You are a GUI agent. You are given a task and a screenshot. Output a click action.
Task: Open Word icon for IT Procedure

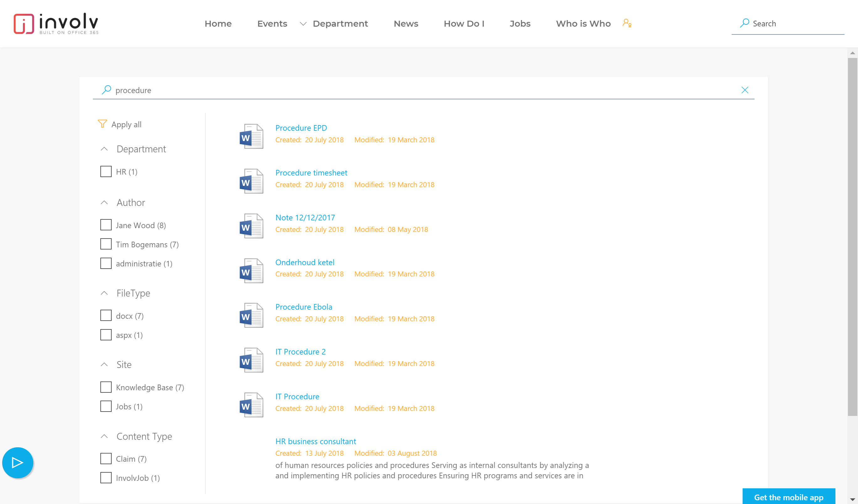click(x=251, y=405)
